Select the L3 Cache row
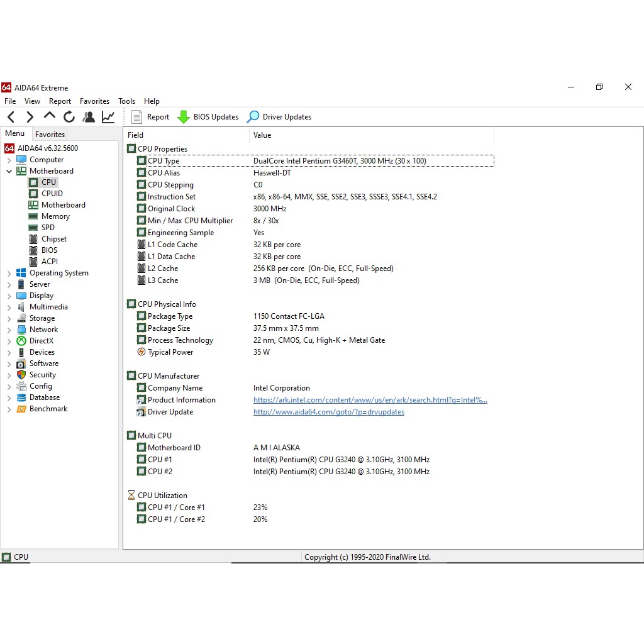 tap(315, 280)
